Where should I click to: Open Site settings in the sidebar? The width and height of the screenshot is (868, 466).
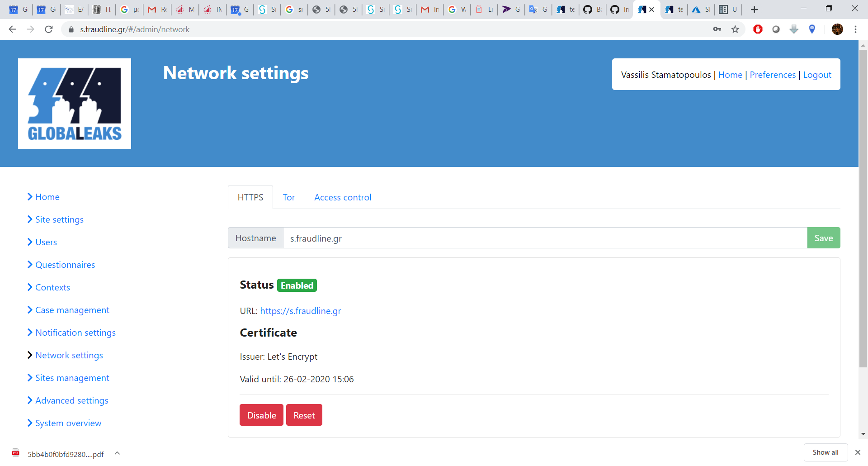pos(59,219)
